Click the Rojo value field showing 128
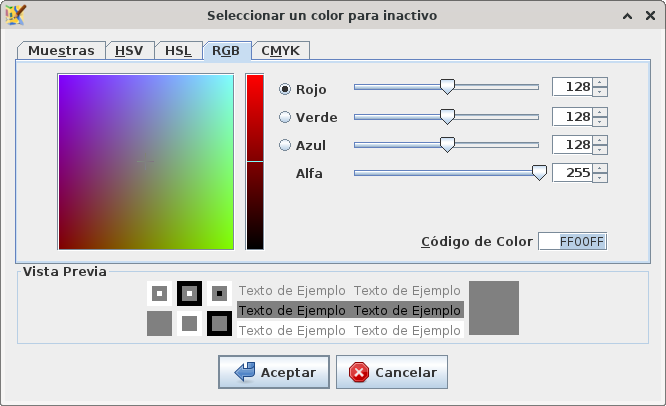Screen dimensions: 666x406 tap(572, 87)
